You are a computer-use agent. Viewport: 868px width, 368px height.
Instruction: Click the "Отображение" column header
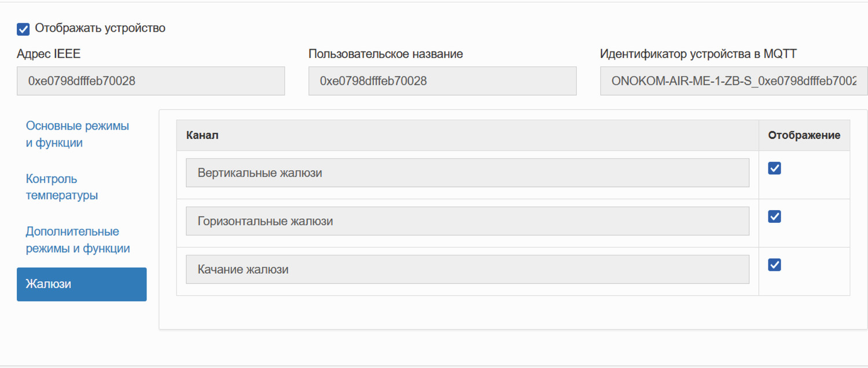(804, 135)
